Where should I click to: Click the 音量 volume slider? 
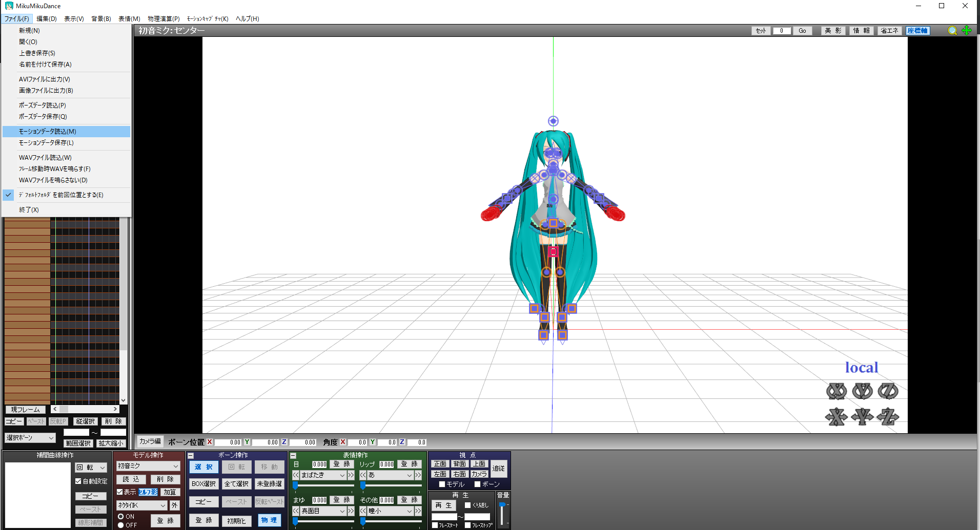[502, 515]
